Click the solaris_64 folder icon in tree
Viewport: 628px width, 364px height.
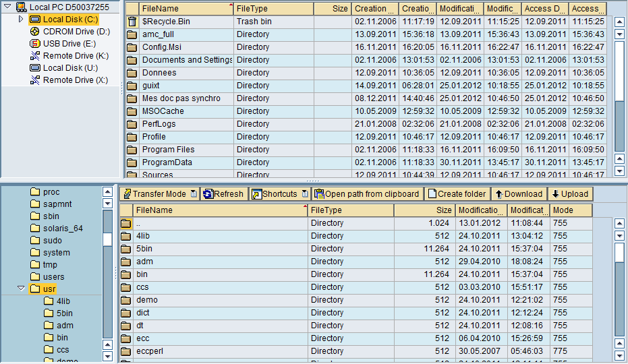pyautogui.click(x=36, y=229)
